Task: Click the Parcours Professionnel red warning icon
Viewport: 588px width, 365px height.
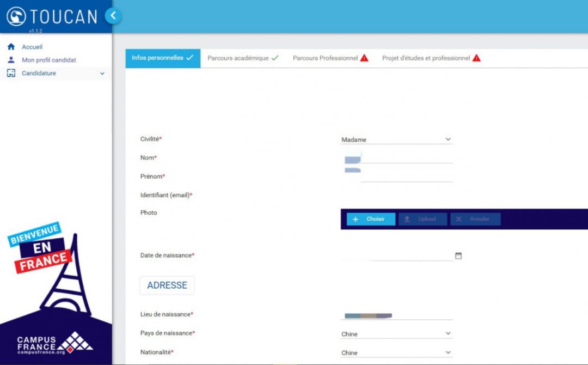Action: pyautogui.click(x=364, y=58)
